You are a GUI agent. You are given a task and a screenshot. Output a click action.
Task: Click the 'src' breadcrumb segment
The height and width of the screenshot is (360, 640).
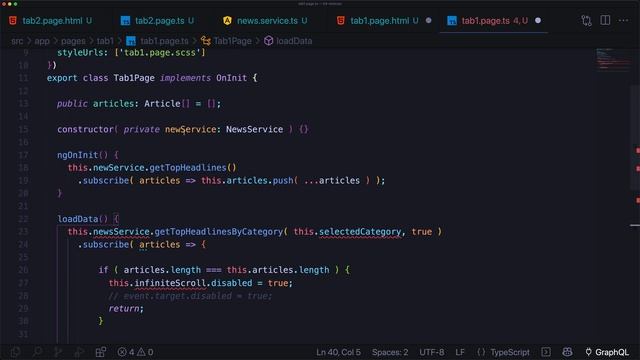(17, 41)
